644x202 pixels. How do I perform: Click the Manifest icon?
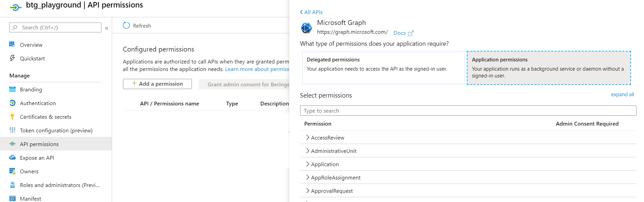tap(12, 199)
